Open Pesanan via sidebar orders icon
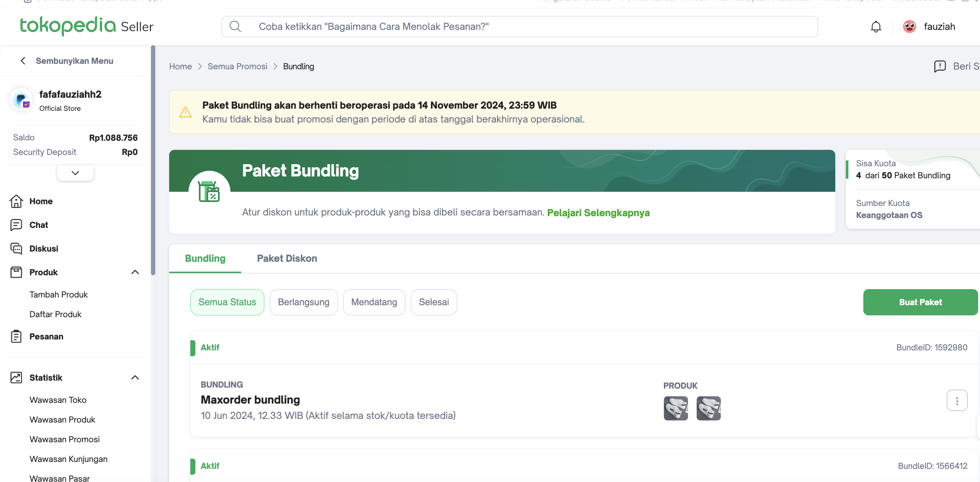 [x=16, y=336]
